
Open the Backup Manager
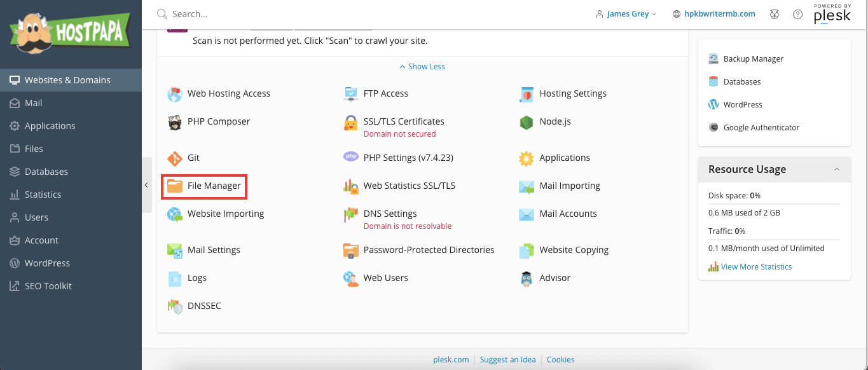[x=754, y=58]
